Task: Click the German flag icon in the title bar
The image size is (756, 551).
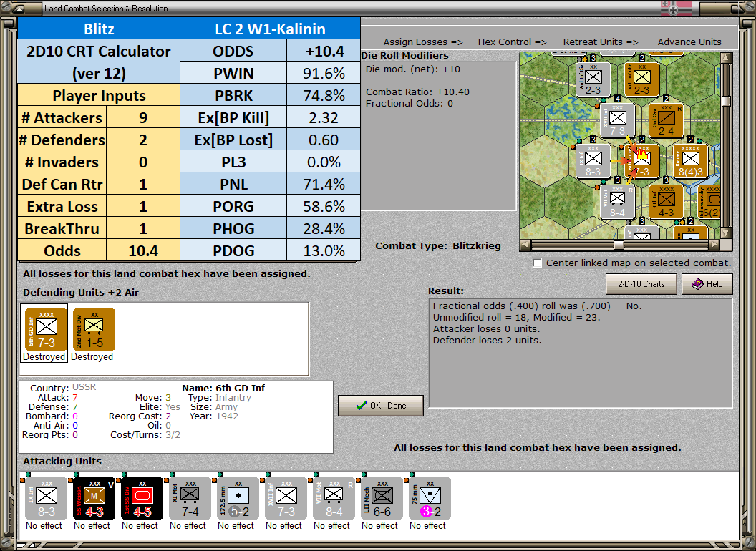Action: 676,8
